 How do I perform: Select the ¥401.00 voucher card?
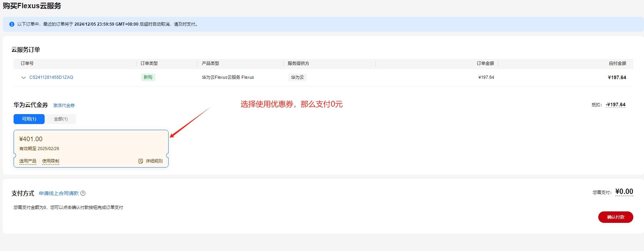pyautogui.click(x=91, y=149)
